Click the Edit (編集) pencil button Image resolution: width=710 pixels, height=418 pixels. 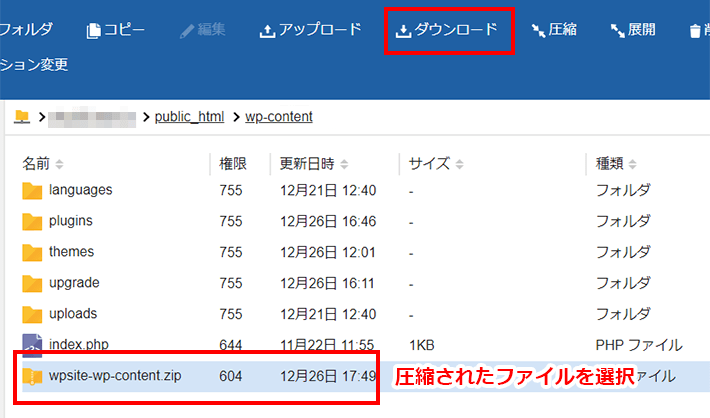coord(202,30)
